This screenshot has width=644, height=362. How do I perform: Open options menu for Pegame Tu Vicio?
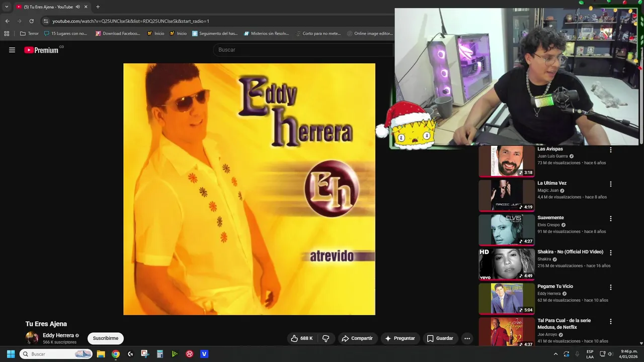click(611, 287)
